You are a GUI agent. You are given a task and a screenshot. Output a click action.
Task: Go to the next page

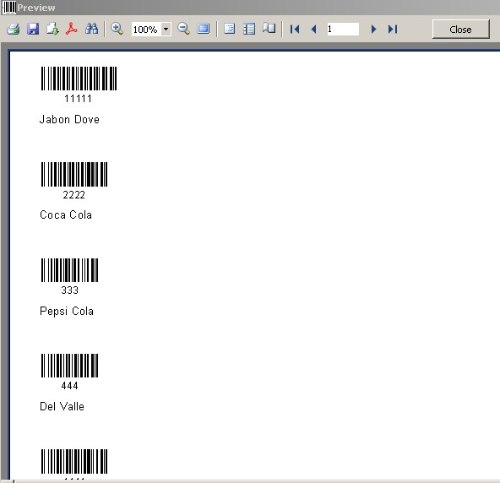coord(373,29)
